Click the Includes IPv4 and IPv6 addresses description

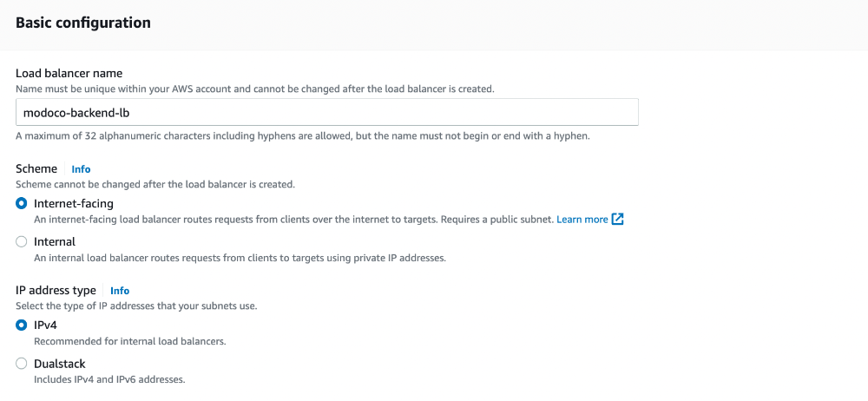pyautogui.click(x=109, y=380)
